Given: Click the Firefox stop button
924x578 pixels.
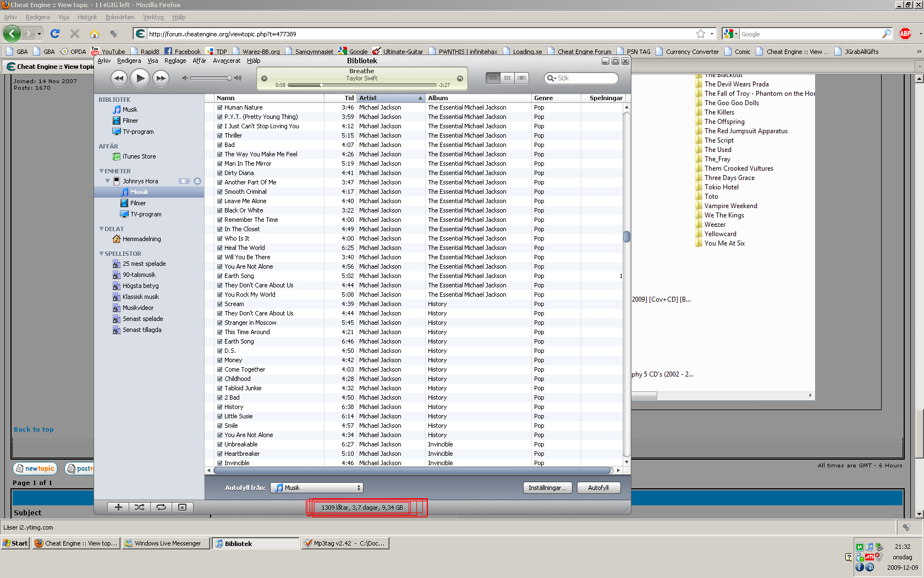Looking at the screenshot, I should [75, 34].
